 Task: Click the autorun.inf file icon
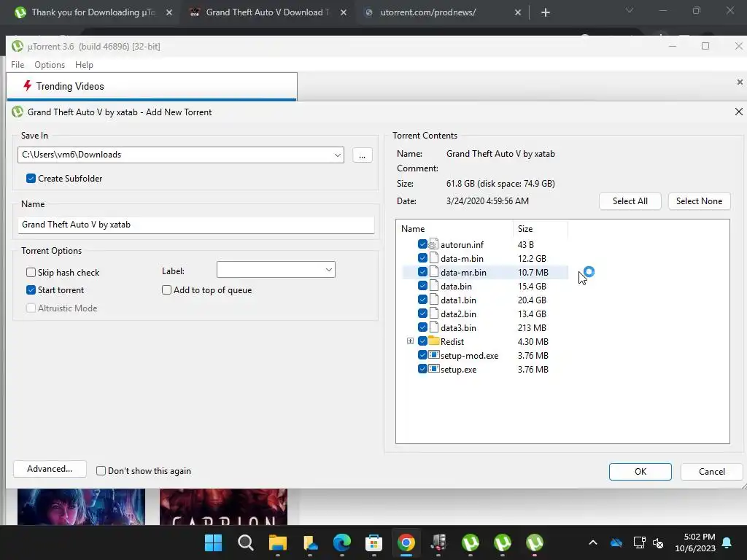pos(433,244)
